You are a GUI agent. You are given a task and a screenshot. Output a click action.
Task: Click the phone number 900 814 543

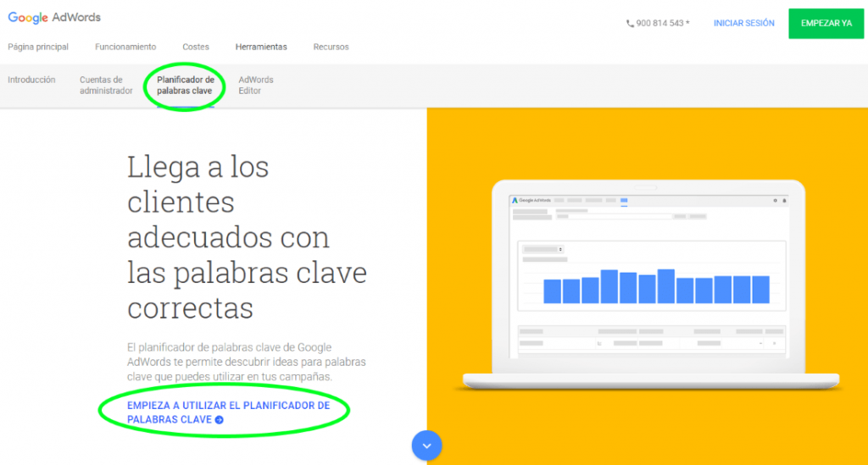[662, 24]
